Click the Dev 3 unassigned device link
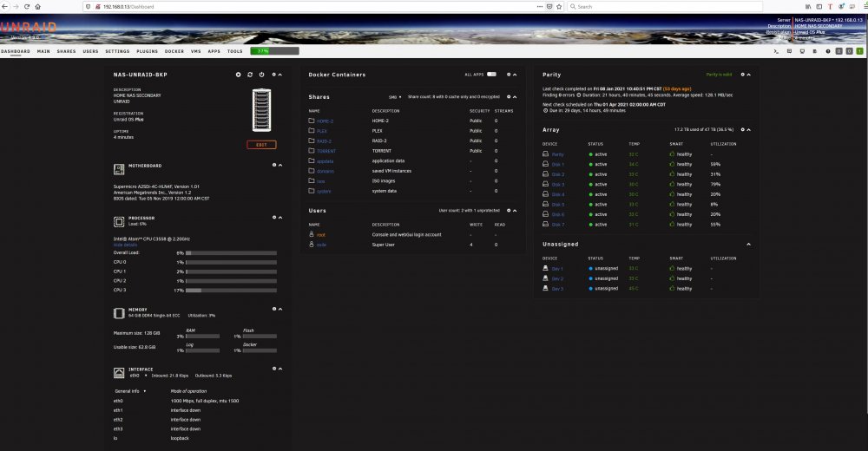 click(x=557, y=289)
